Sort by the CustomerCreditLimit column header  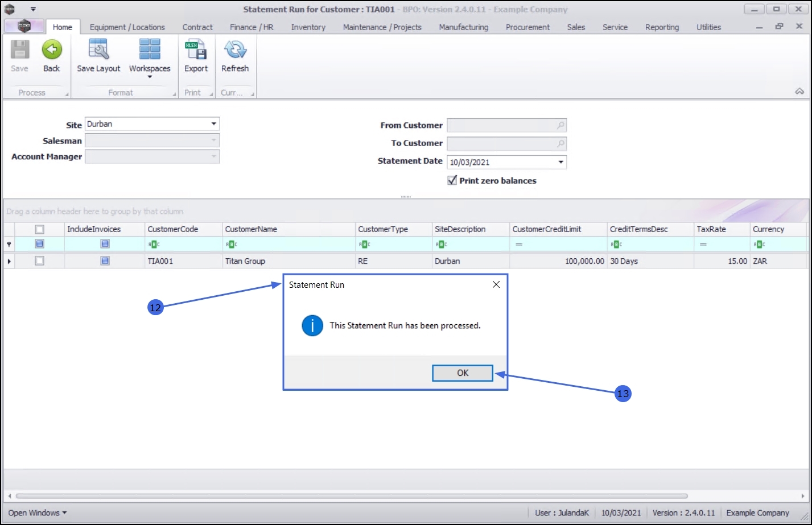[558, 229]
